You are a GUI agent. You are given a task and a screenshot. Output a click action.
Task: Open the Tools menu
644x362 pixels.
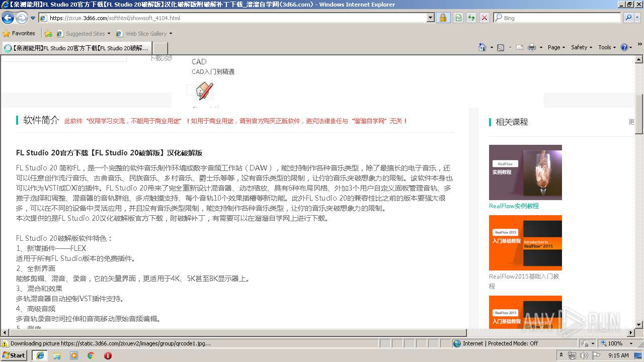pos(607,47)
